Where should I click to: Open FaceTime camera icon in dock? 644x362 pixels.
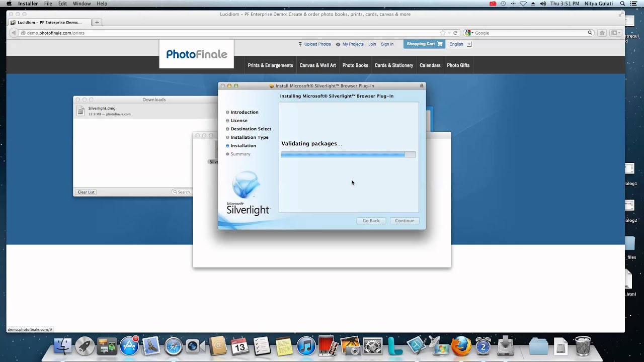point(195,346)
